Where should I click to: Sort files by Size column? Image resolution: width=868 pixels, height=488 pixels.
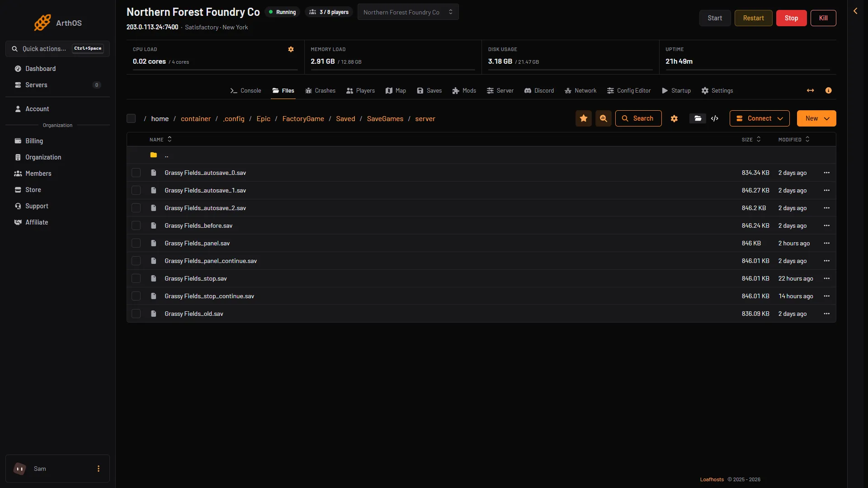coord(751,140)
